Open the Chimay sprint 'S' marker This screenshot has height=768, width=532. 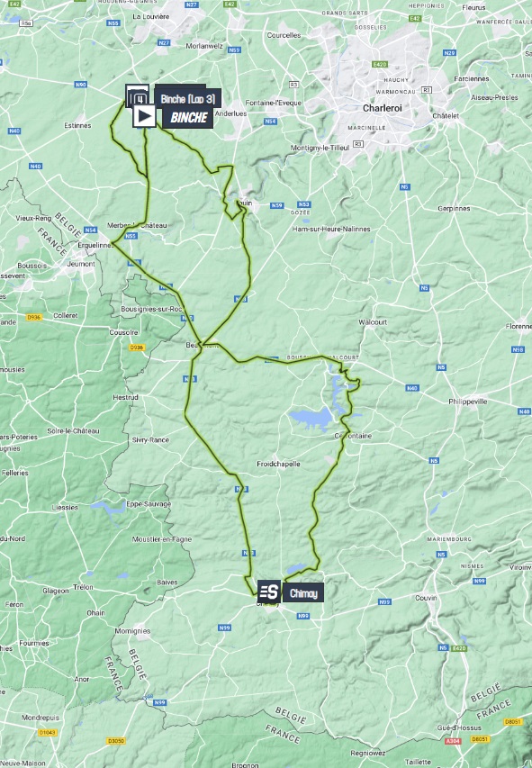click(268, 592)
